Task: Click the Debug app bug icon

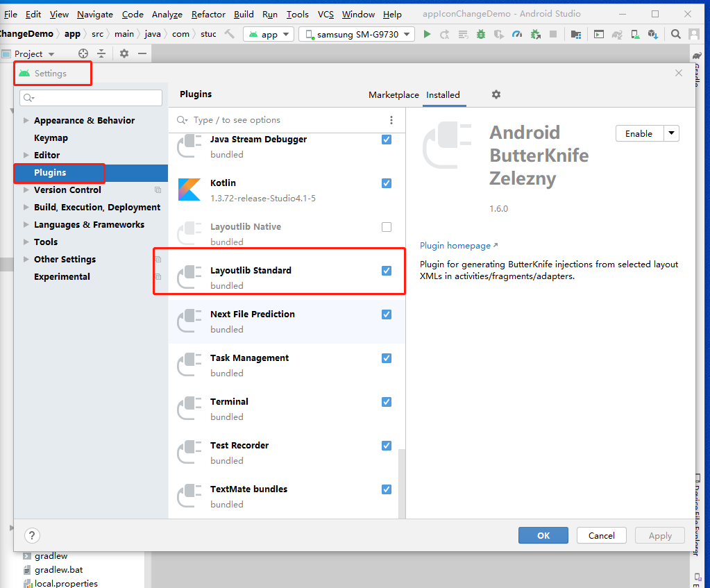Action: (x=481, y=34)
